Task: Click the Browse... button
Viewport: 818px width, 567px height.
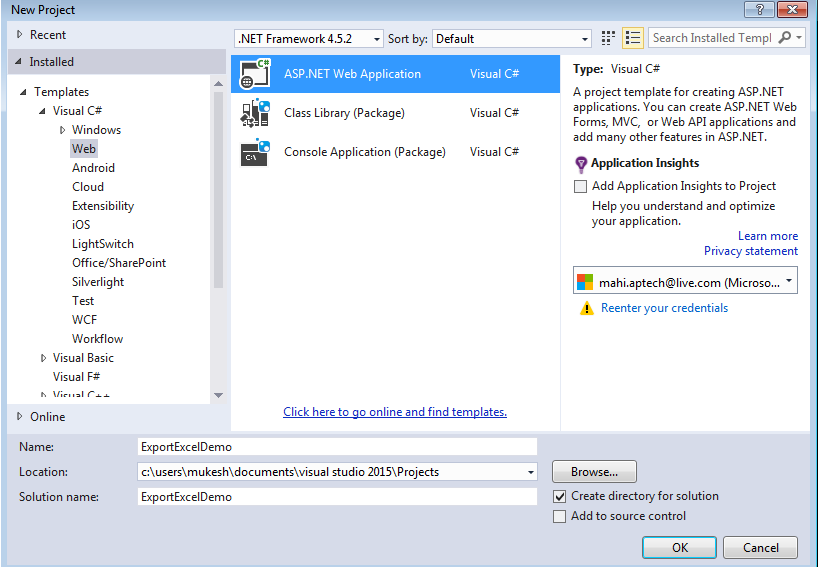Action: 594,472
